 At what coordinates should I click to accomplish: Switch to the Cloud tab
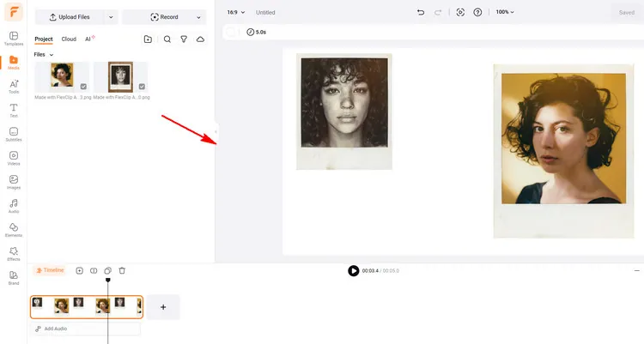(69, 39)
